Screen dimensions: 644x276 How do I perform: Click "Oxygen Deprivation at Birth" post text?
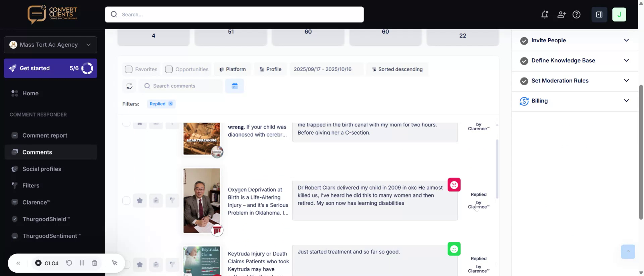coord(258,201)
